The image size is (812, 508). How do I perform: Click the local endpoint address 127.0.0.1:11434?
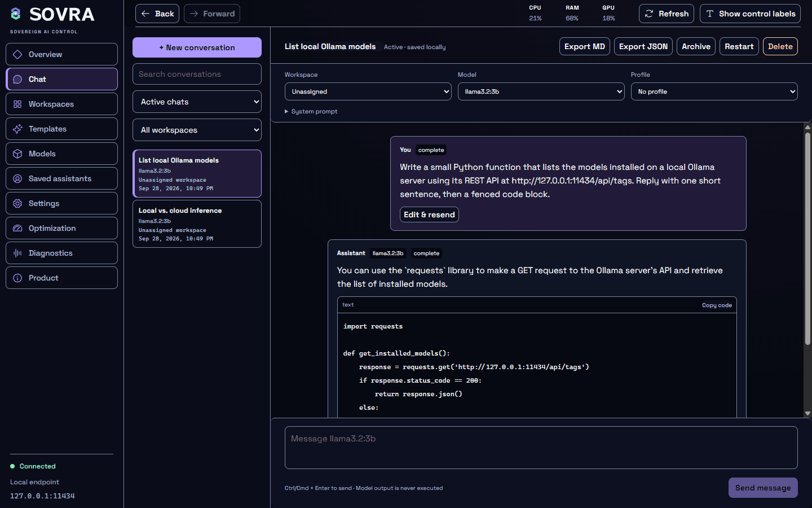click(42, 496)
